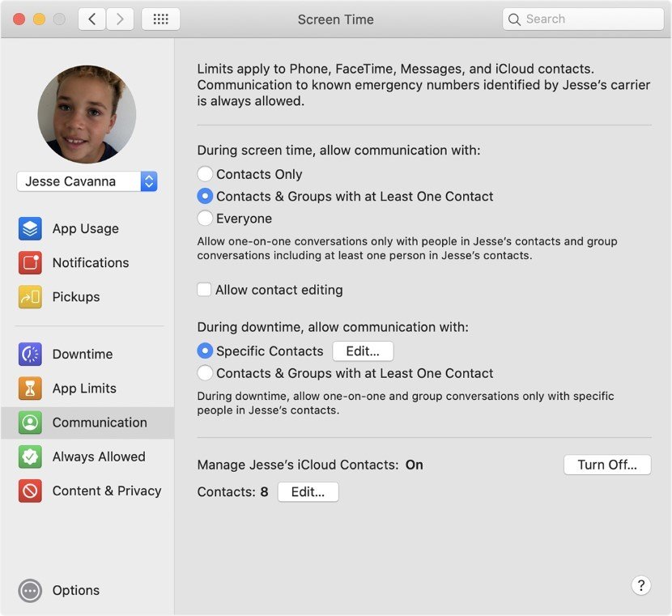Open App Usage section

point(85,229)
